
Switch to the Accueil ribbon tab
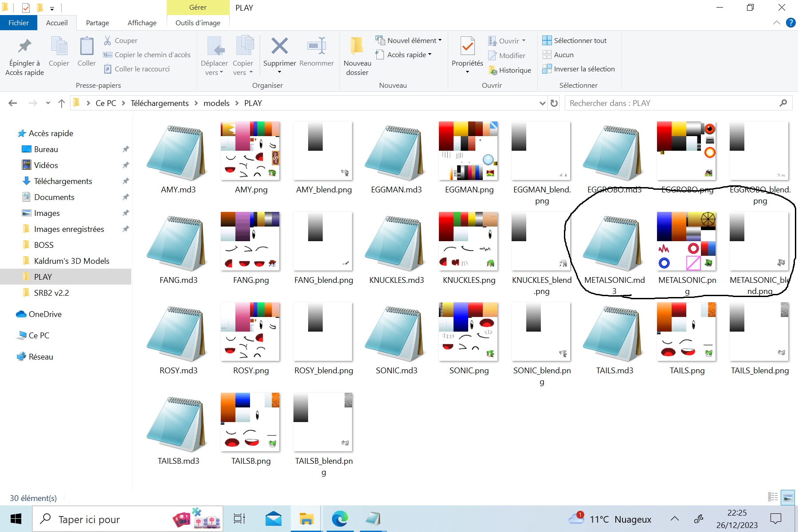click(57, 23)
